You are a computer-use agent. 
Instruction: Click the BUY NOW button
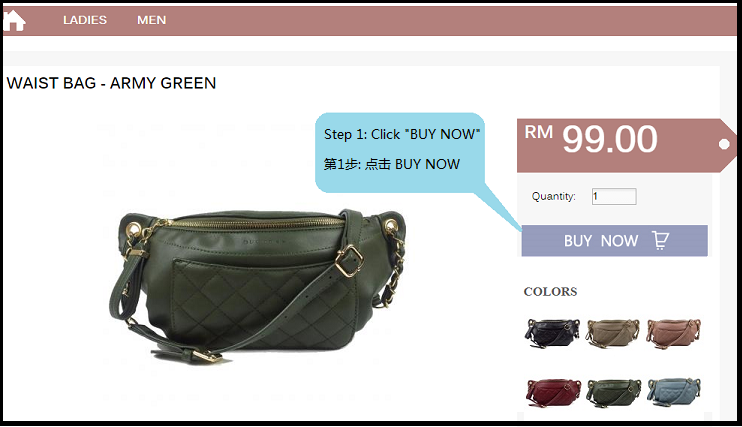click(614, 240)
